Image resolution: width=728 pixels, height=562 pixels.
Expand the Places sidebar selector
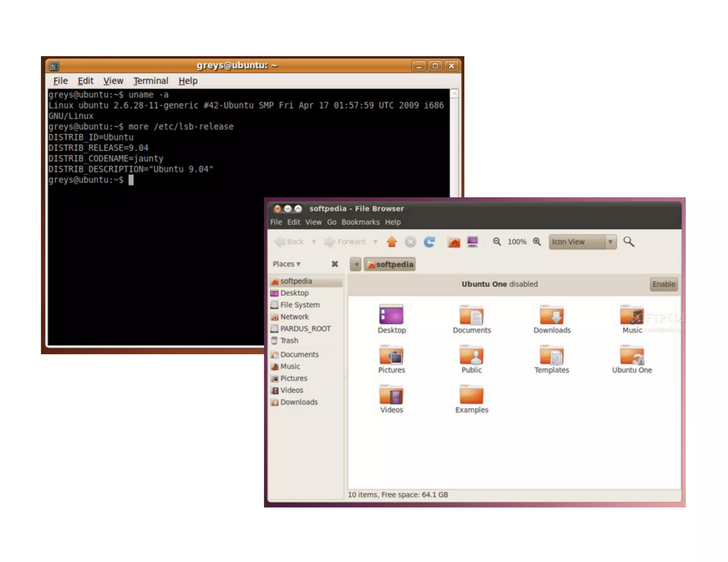(287, 264)
